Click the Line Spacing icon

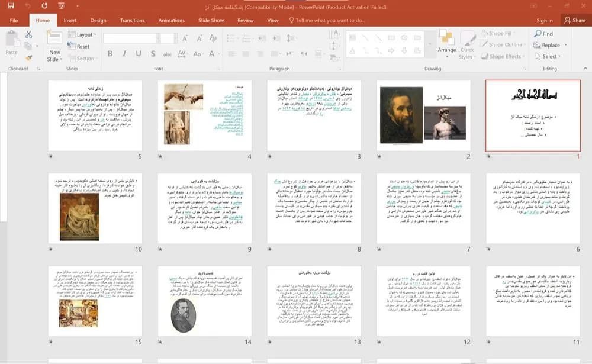291,38
